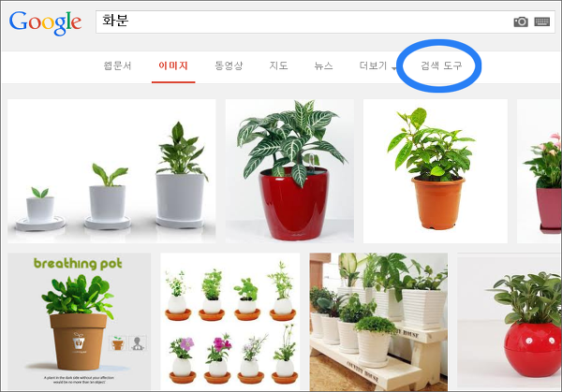This screenshot has height=392, width=562.
Task: Open the three white pots image
Action: [x=111, y=171]
